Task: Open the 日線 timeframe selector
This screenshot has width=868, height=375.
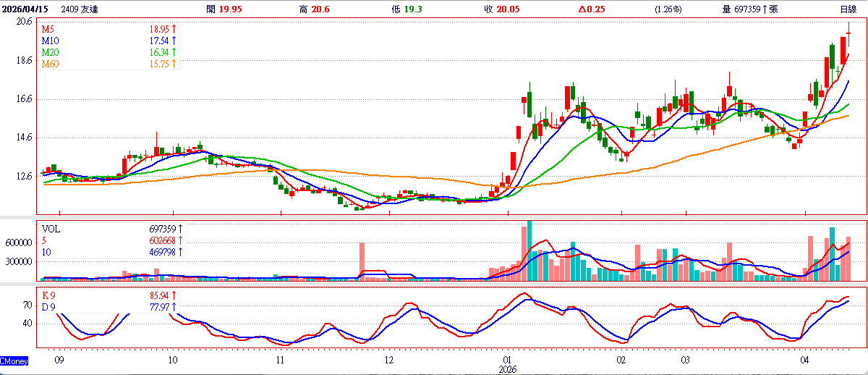Action: [848, 9]
